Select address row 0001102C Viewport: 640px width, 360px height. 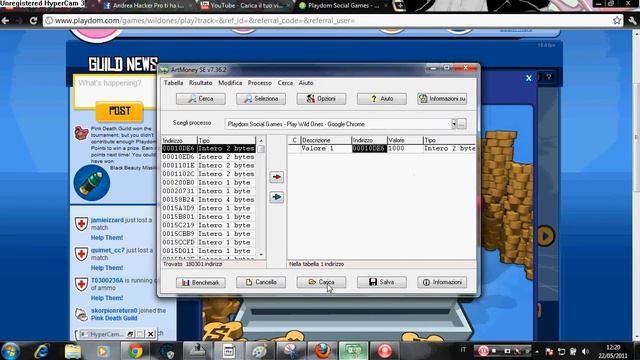(209, 174)
